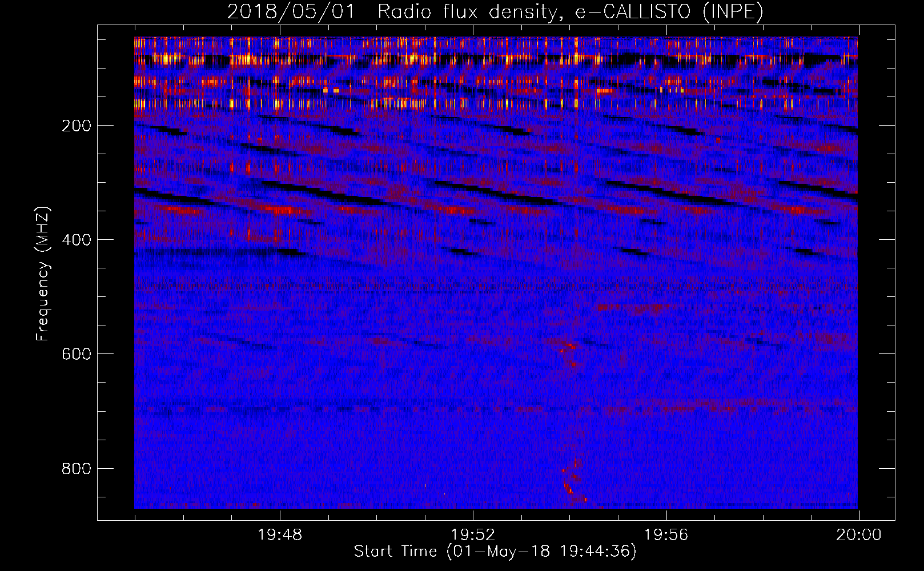Click the 400 frequency tick label
This screenshot has width=924, height=571.
[76, 240]
